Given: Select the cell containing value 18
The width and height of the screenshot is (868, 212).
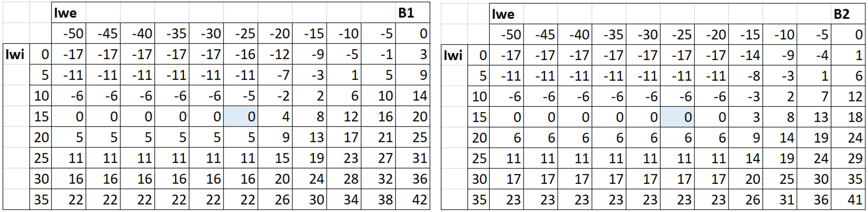Looking at the screenshot, I should [x=849, y=117].
